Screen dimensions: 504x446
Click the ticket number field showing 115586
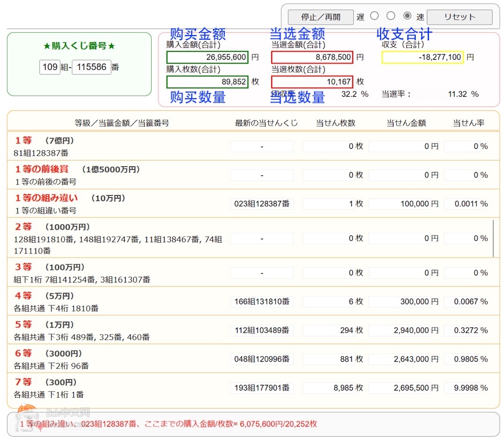pos(92,67)
